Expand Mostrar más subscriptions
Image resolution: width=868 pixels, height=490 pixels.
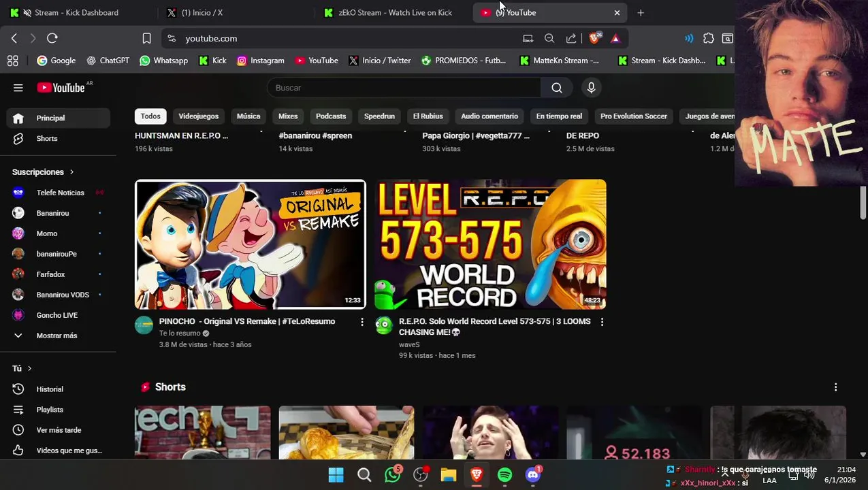pos(59,336)
